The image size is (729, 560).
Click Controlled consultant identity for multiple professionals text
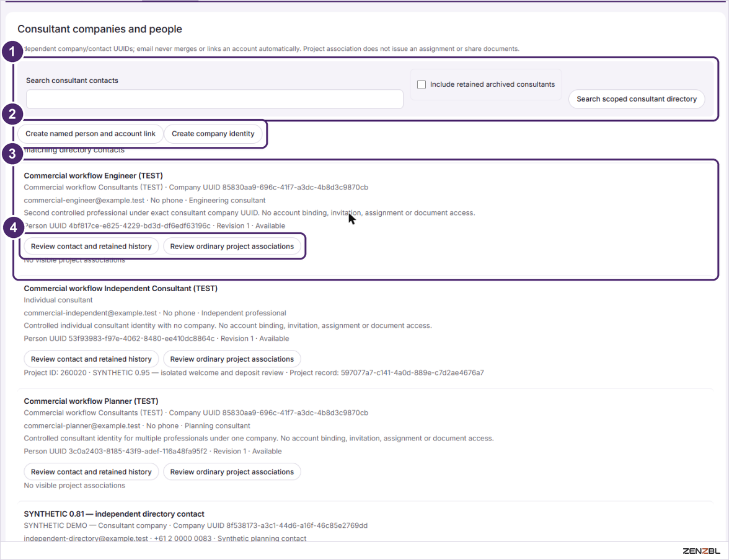tap(258, 438)
